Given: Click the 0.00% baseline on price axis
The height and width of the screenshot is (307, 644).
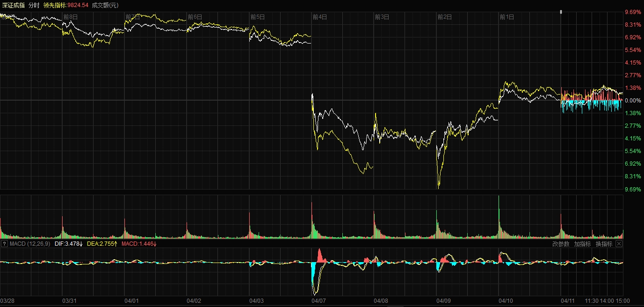Looking at the screenshot, I should [x=633, y=101].
